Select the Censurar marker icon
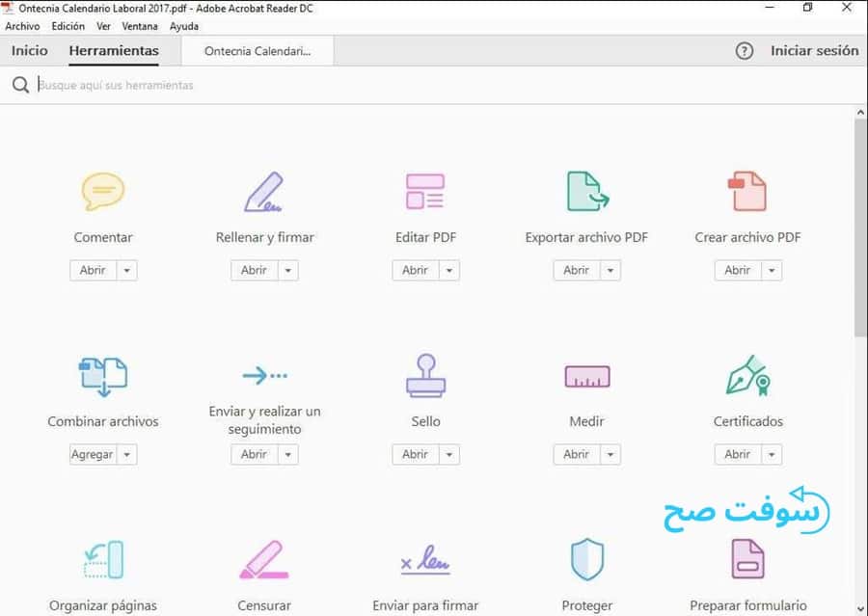This screenshot has width=868, height=616. click(x=264, y=560)
